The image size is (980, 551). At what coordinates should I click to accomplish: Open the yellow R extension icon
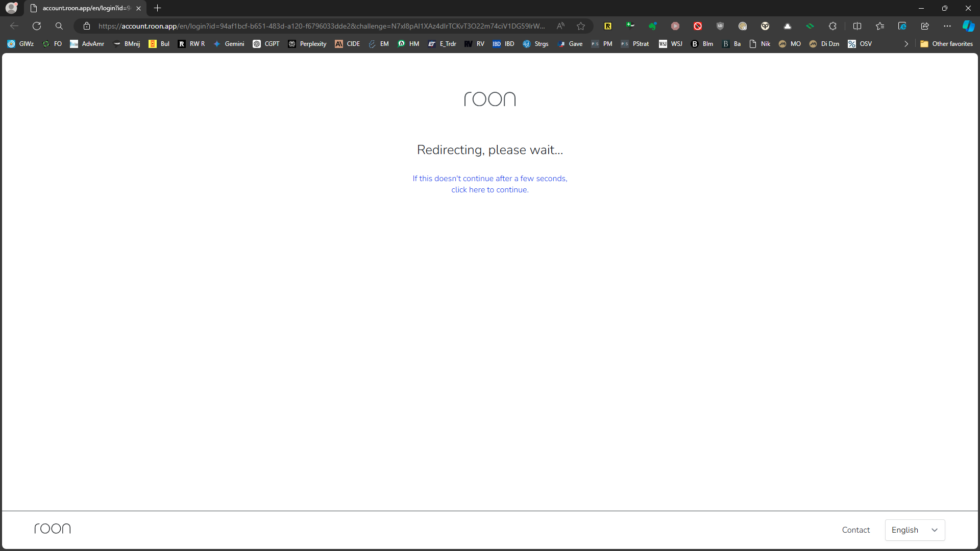[608, 26]
